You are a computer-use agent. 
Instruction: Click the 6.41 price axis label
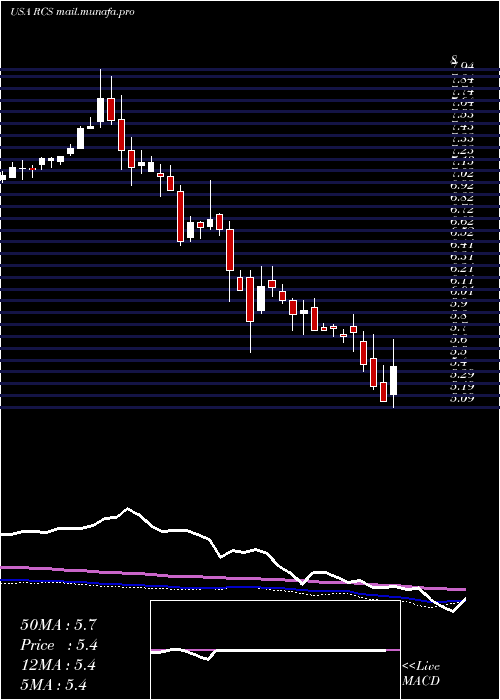tap(462, 245)
